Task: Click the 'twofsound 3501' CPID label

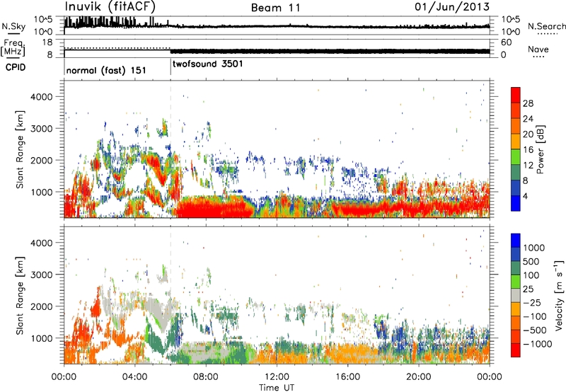Action: pyautogui.click(x=207, y=64)
